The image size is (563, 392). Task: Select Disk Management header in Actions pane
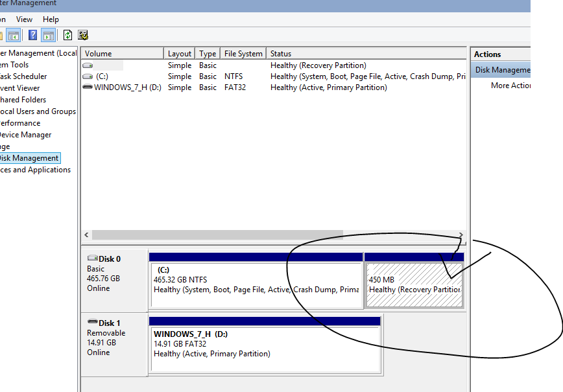pyautogui.click(x=501, y=70)
